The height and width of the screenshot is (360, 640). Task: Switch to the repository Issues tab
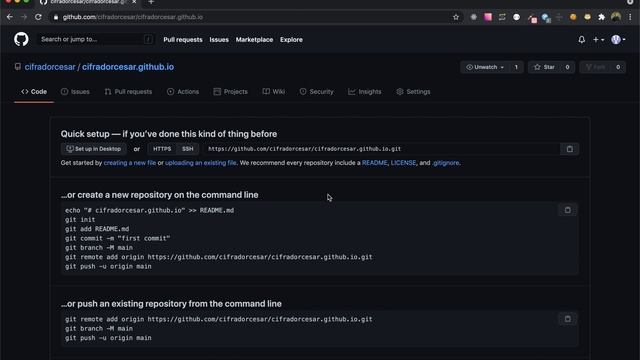pyautogui.click(x=75, y=92)
